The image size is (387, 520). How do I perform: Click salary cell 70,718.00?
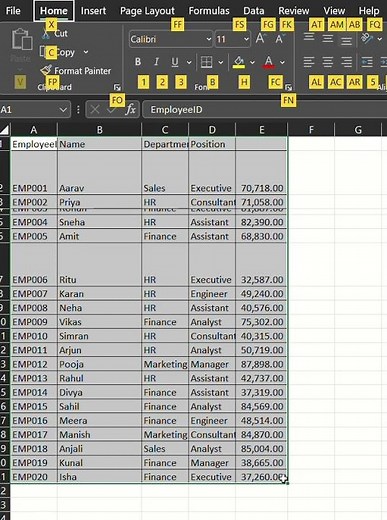pos(261,173)
